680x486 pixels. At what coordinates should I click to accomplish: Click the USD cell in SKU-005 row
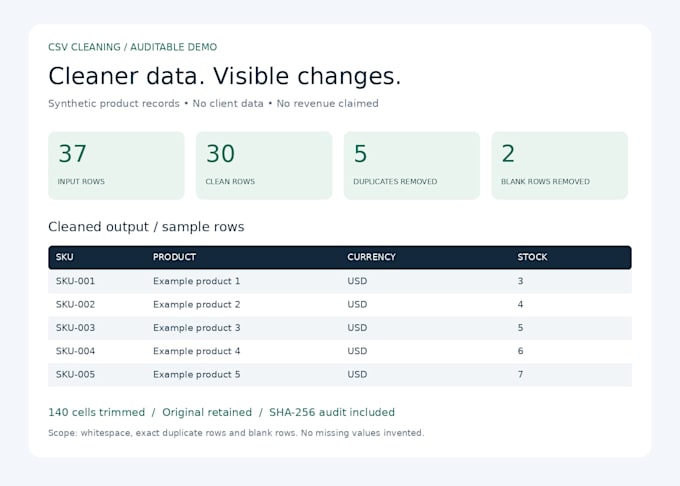click(x=357, y=375)
